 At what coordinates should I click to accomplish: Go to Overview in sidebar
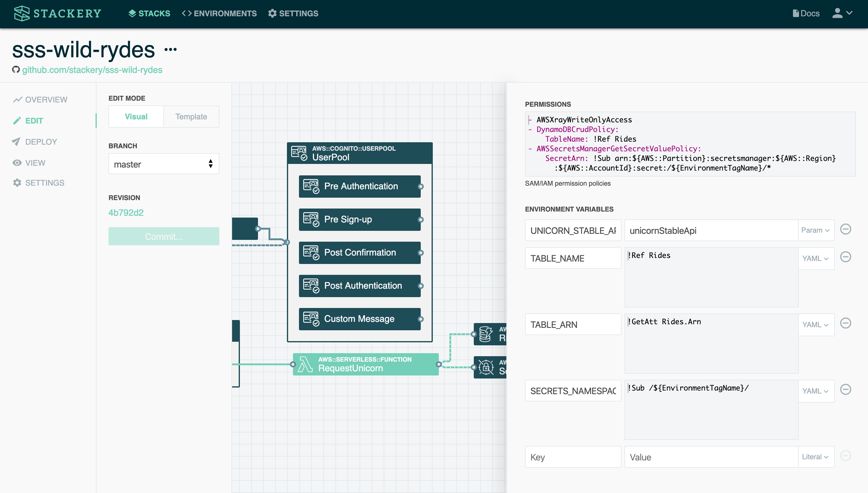[x=40, y=99]
